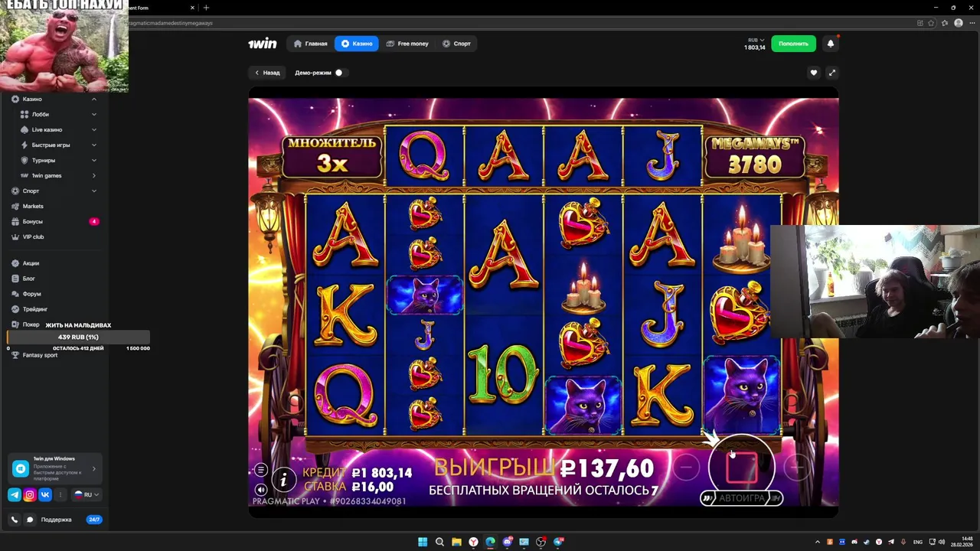Viewport: 980px width, 551px height.
Task: Expand the Турниры submenu
Action: [x=94, y=160]
